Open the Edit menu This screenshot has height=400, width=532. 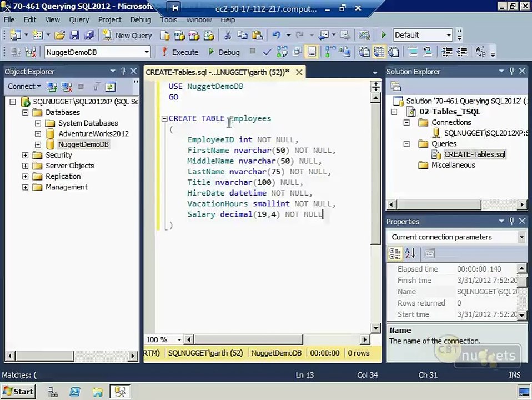30,19
